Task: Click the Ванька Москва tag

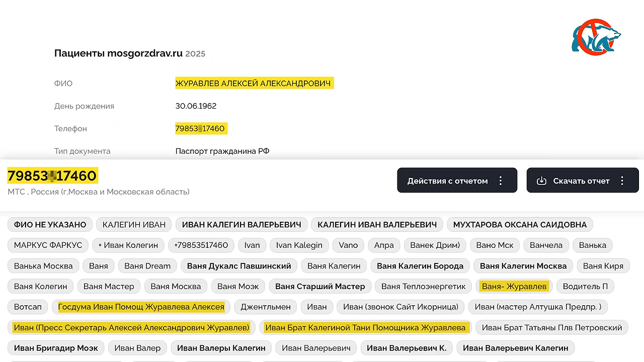Action: coord(43,266)
